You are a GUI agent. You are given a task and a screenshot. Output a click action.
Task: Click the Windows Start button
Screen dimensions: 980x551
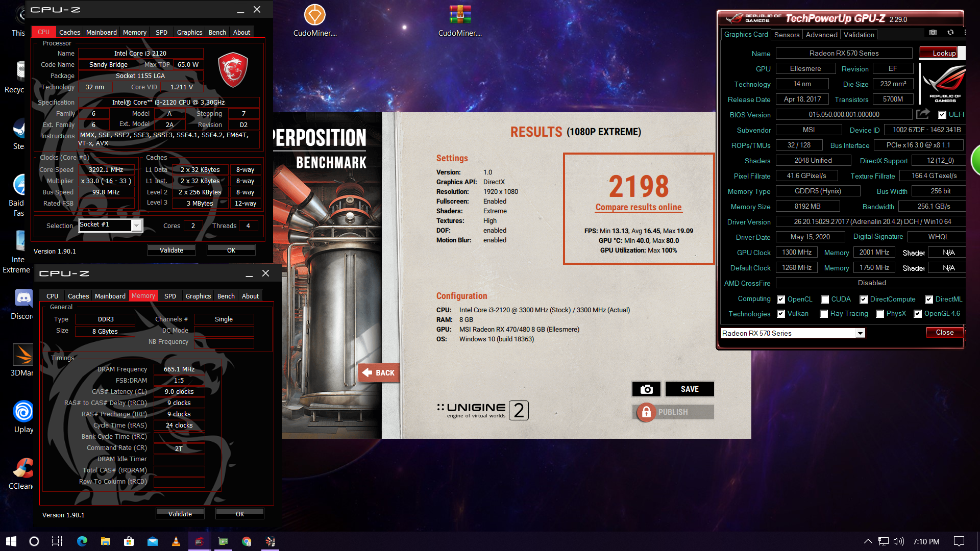tap(11, 541)
